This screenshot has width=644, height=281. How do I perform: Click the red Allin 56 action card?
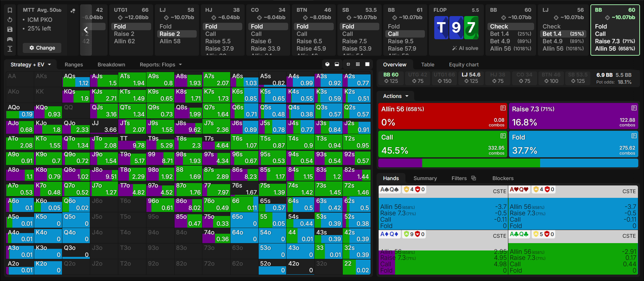(x=443, y=116)
